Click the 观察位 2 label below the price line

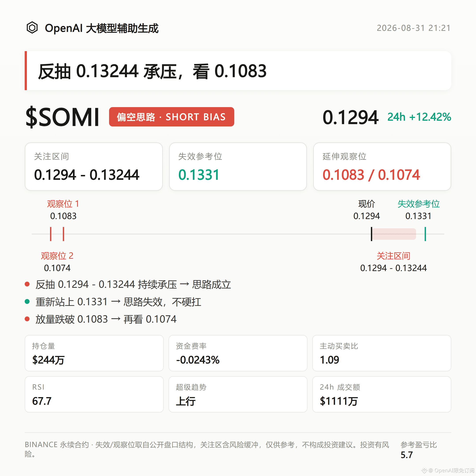click(57, 256)
